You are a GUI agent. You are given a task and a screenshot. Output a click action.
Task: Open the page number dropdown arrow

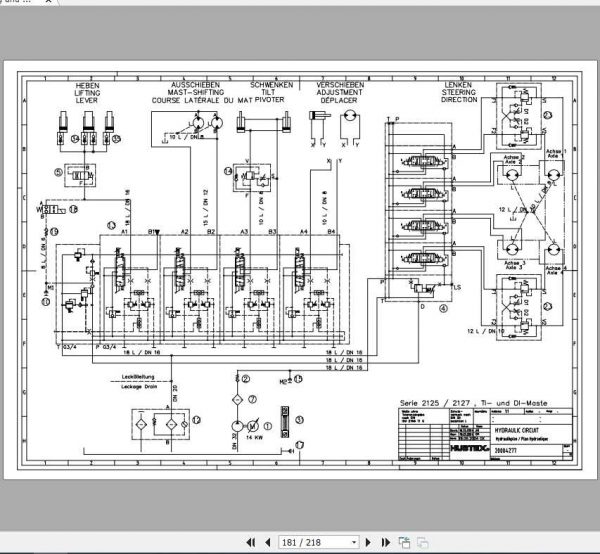[354, 542]
